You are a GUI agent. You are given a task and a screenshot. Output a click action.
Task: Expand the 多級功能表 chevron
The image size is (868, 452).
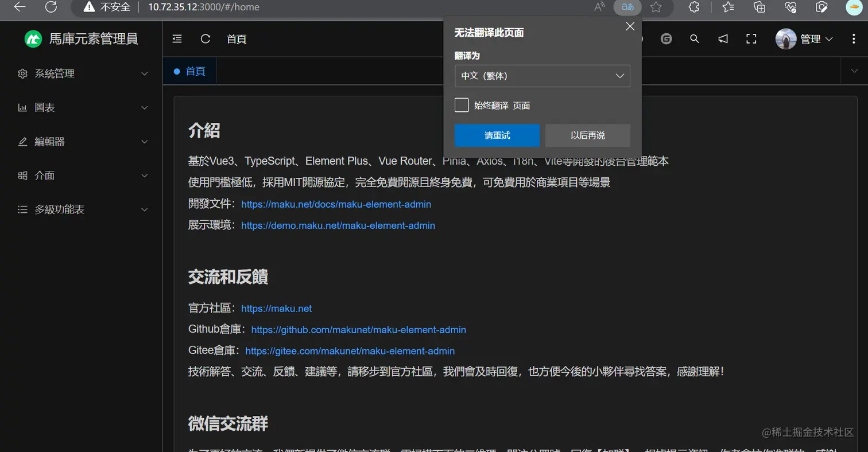coord(145,210)
